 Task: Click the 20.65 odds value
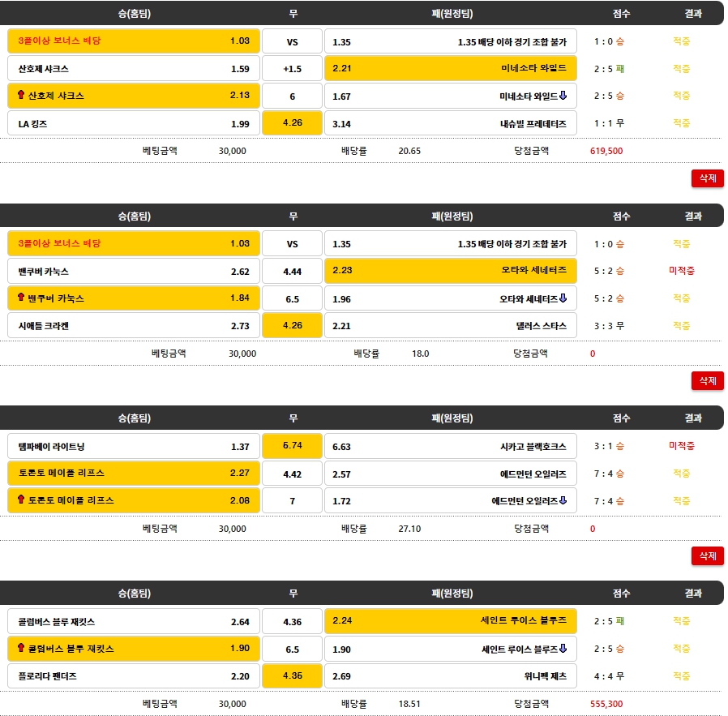(x=409, y=151)
